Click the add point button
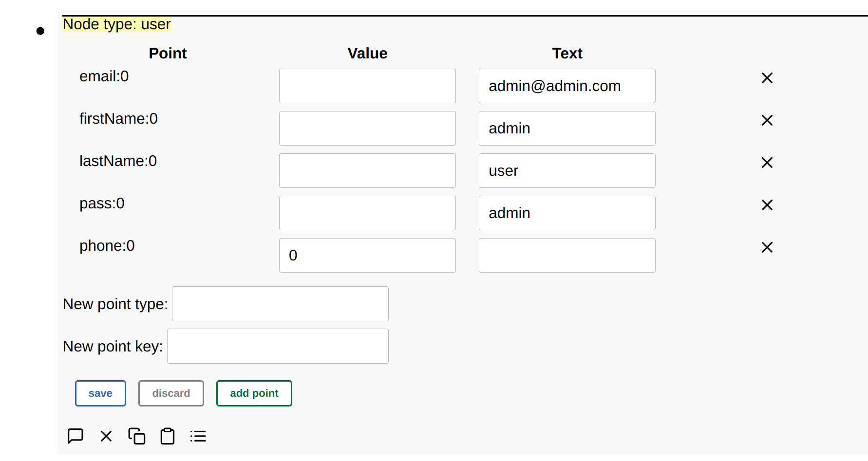Viewport: 868px width, 461px height. click(x=254, y=393)
